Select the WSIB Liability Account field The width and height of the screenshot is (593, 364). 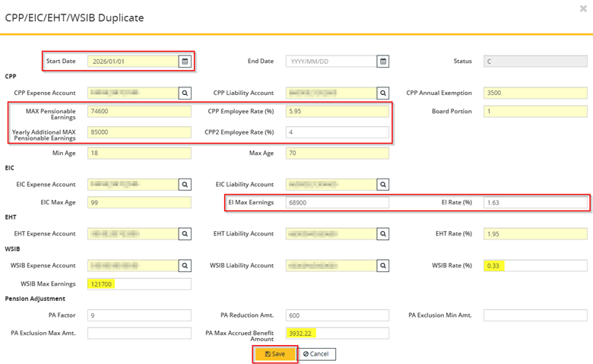click(331, 265)
